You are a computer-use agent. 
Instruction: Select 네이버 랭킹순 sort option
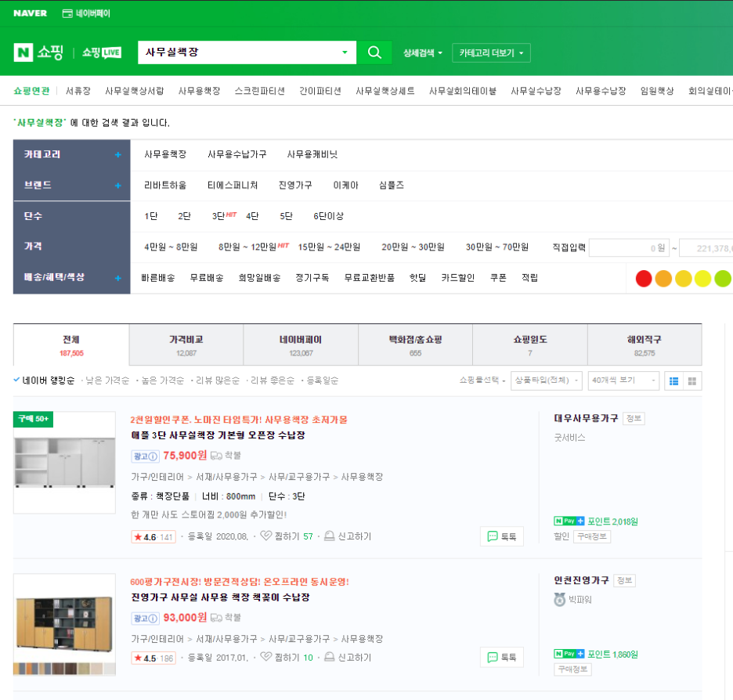tap(45, 381)
